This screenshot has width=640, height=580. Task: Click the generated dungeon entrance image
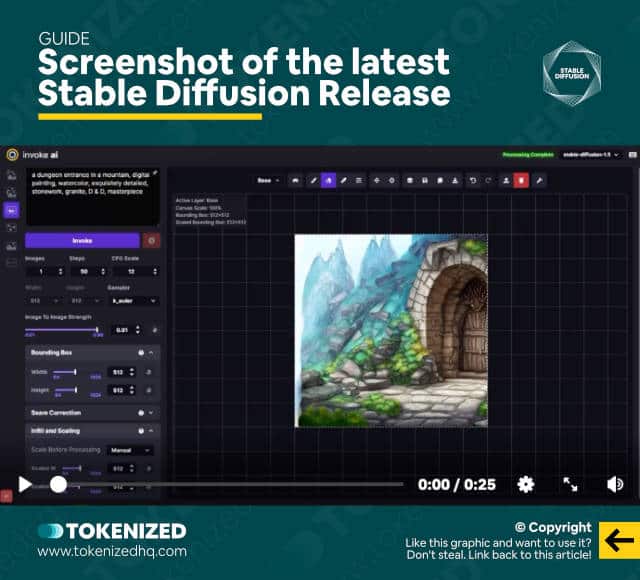[x=391, y=331]
